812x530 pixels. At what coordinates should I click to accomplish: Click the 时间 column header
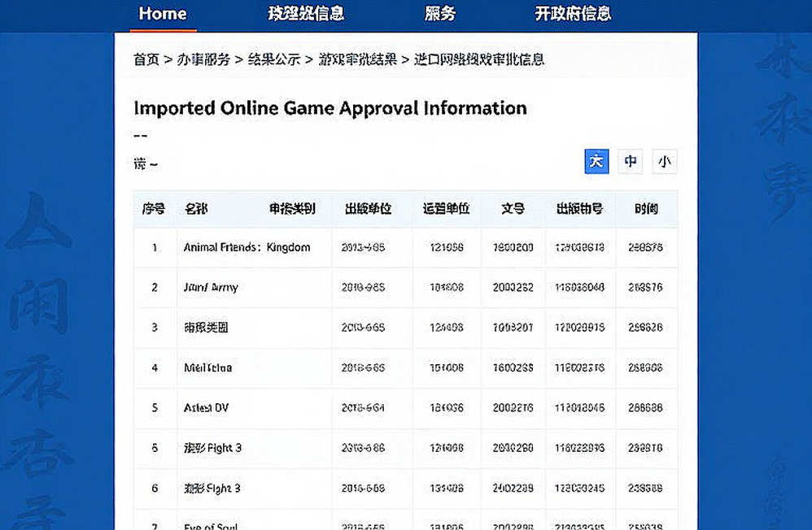[x=646, y=209]
